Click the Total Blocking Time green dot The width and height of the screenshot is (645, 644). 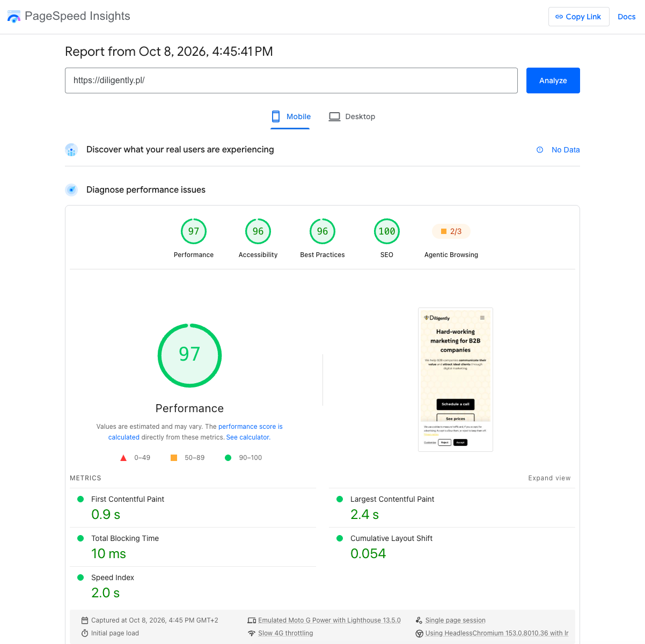80,538
